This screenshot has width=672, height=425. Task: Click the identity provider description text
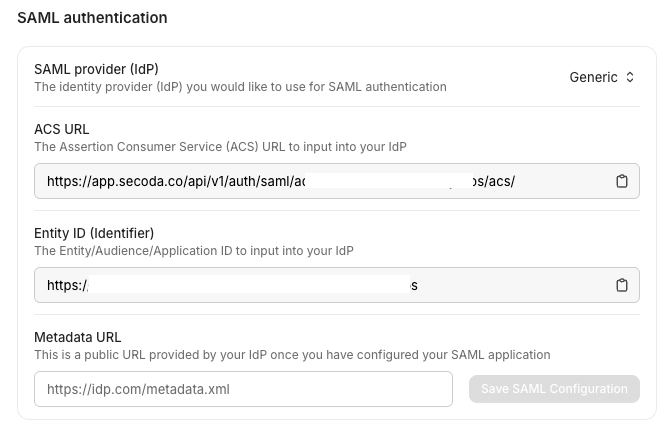point(240,87)
